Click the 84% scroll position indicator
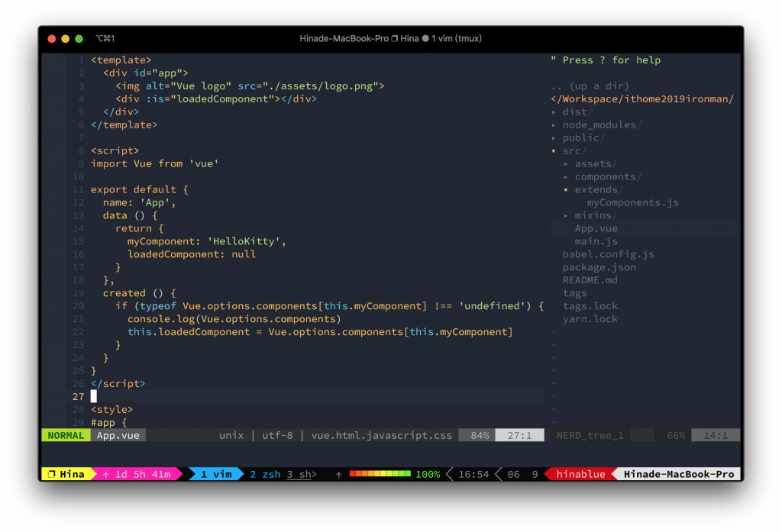Viewport: 782px width, 532px height. (477, 435)
